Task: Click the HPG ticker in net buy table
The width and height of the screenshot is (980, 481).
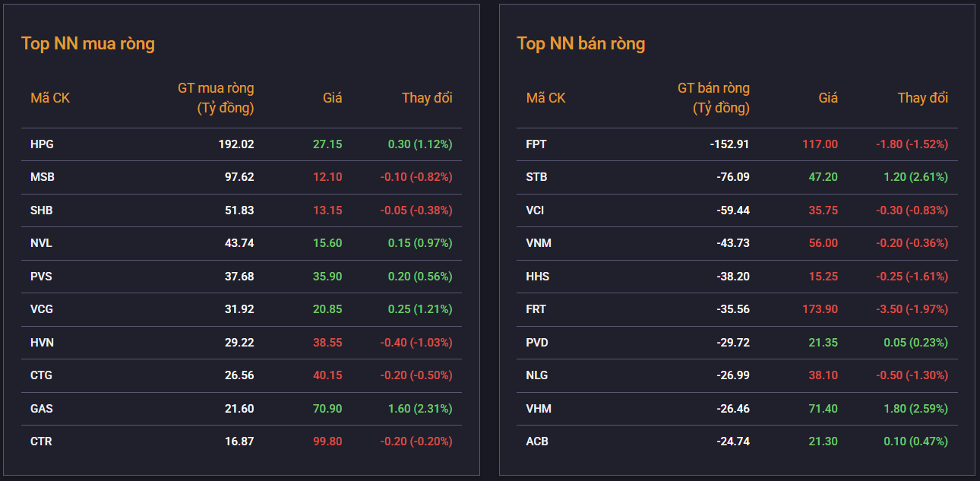Action: coord(42,144)
